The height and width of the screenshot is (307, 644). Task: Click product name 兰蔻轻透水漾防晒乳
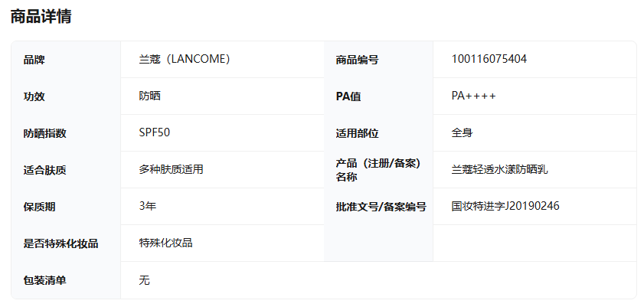point(499,170)
